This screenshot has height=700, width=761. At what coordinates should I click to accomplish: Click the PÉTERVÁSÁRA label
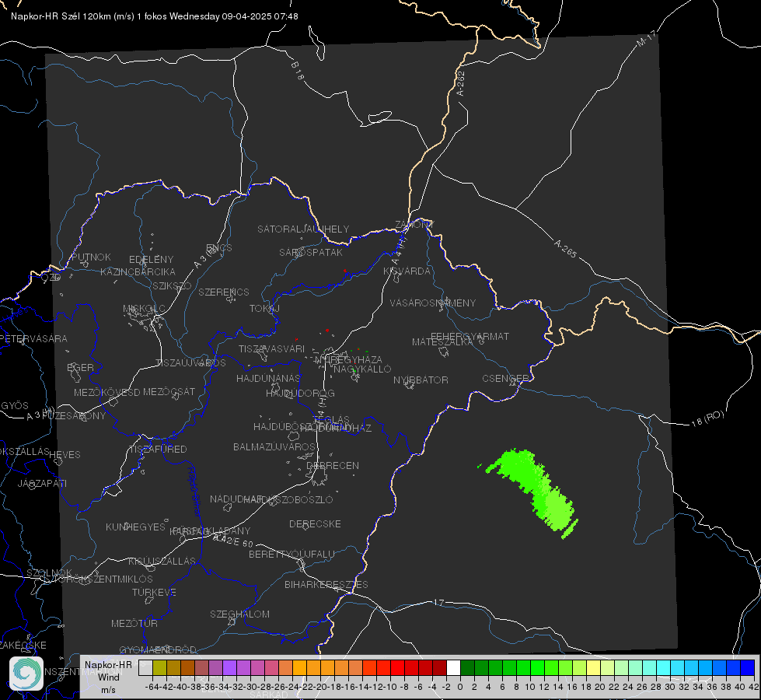point(33,338)
